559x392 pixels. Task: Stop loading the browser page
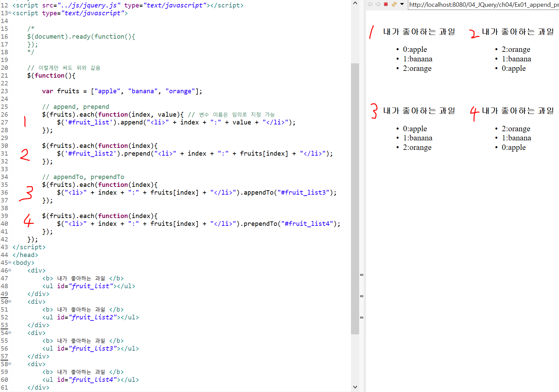(x=386, y=4)
